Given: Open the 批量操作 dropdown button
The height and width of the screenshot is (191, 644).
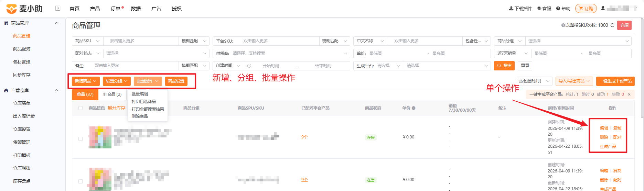Looking at the screenshot, I should [148, 81].
